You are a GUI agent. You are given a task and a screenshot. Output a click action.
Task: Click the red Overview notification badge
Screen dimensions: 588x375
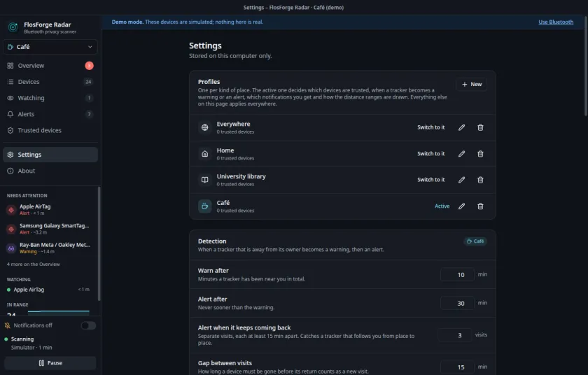[x=89, y=66]
